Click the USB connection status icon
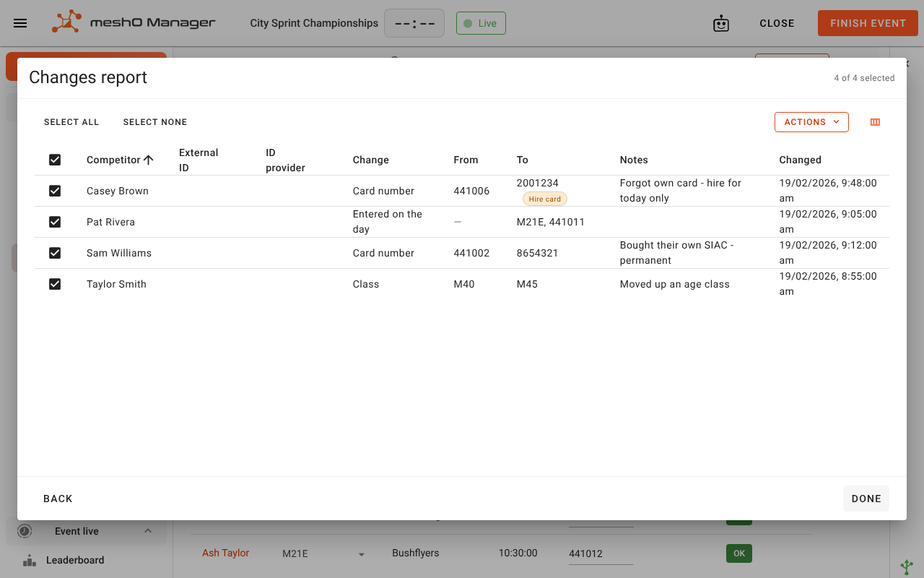Screen dimensions: 924x578 [907, 567]
